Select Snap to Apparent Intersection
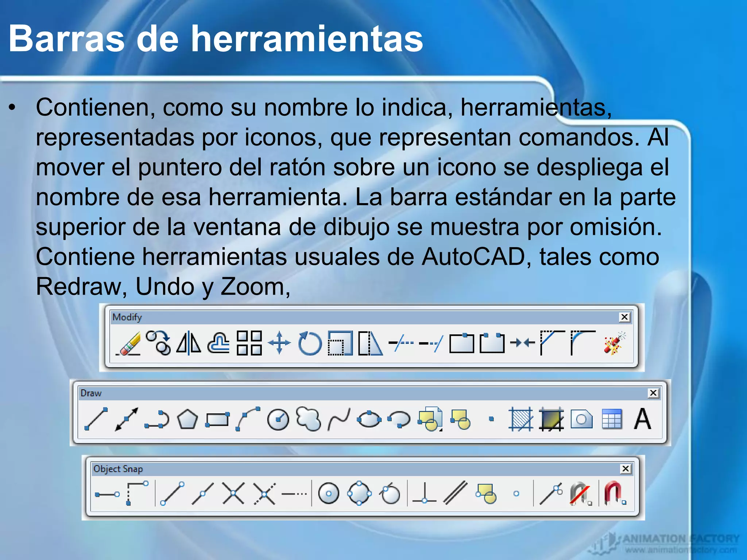Screen dimensions: 747x560 click(264, 493)
